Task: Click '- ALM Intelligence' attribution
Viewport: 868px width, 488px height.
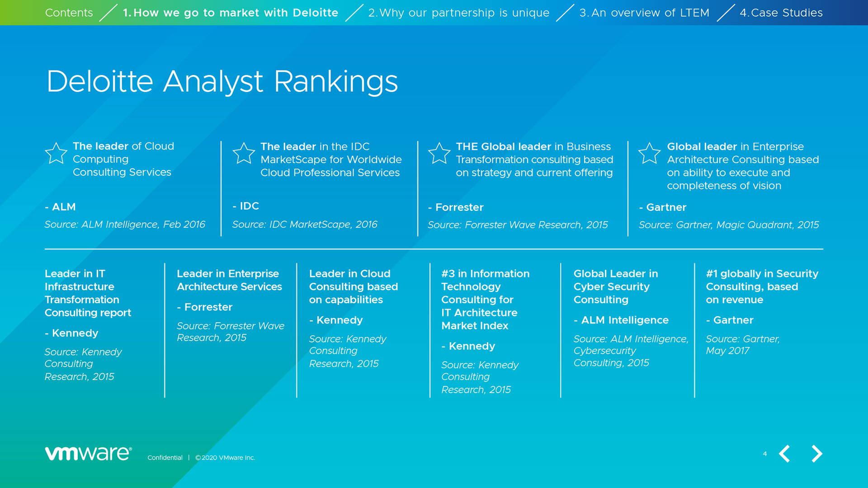Action: point(621,320)
